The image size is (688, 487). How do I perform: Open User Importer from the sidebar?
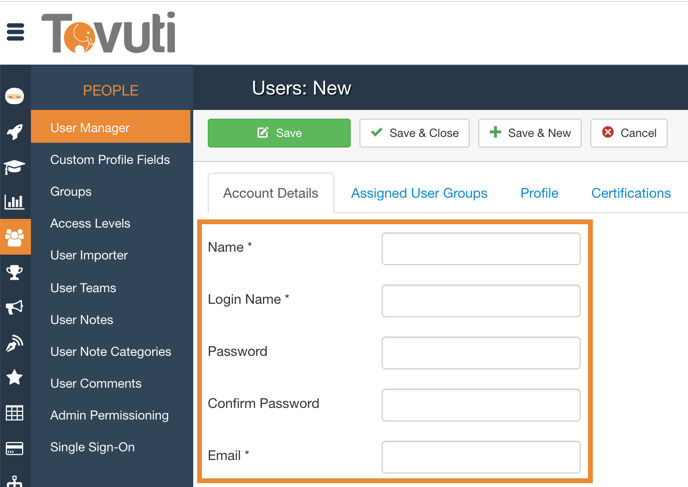[89, 255]
